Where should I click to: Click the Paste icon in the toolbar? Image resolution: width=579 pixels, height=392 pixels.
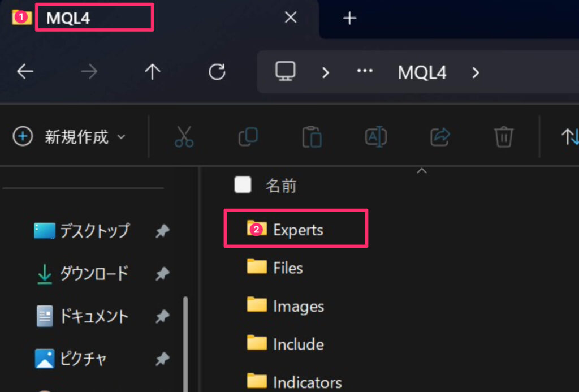312,136
